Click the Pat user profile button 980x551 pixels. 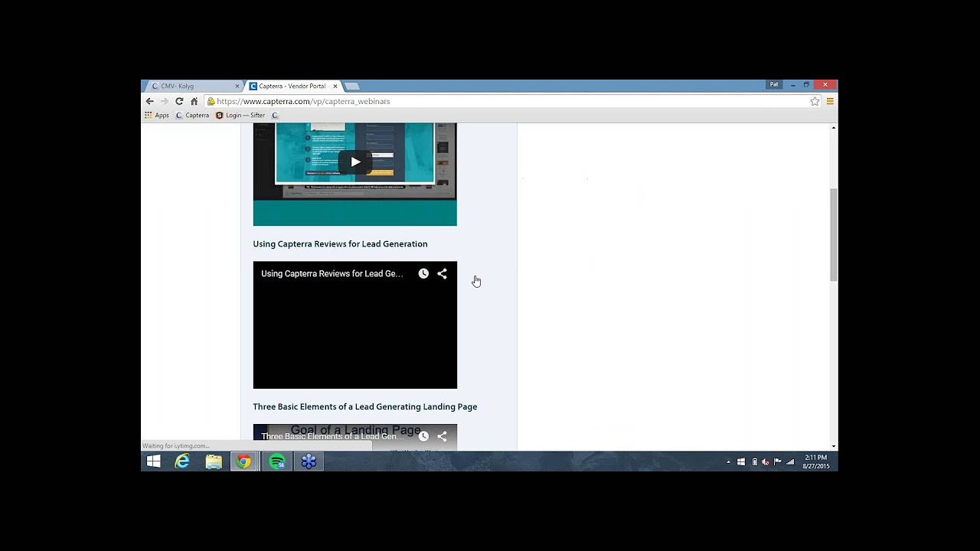coord(775,84)
